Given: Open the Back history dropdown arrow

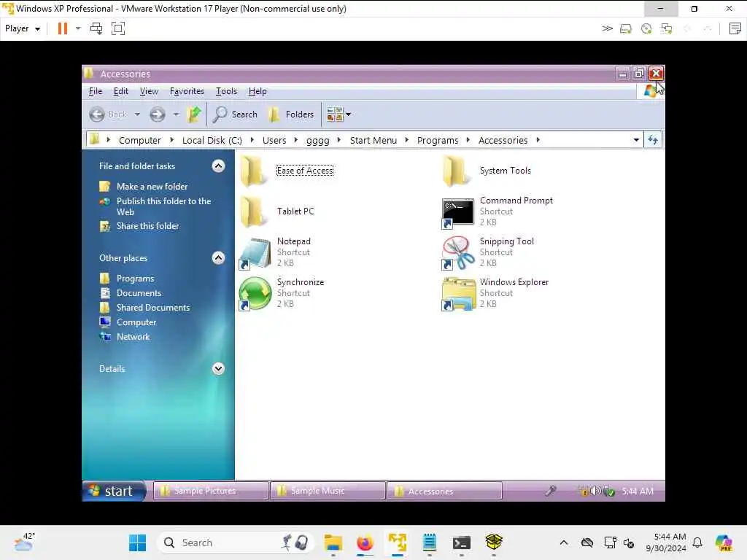Looking at the screenshot, I should pyautogui.click(x=137, y=114).
